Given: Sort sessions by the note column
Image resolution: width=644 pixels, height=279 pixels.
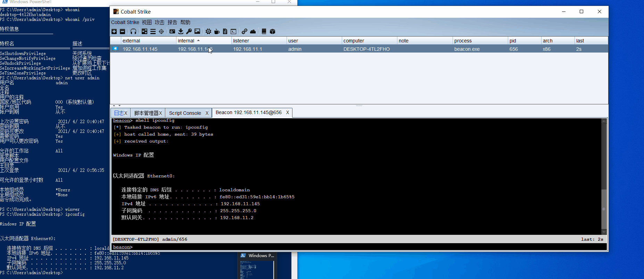Looking at the screenshot, I should pyautogui.click(x=424, y=41).
